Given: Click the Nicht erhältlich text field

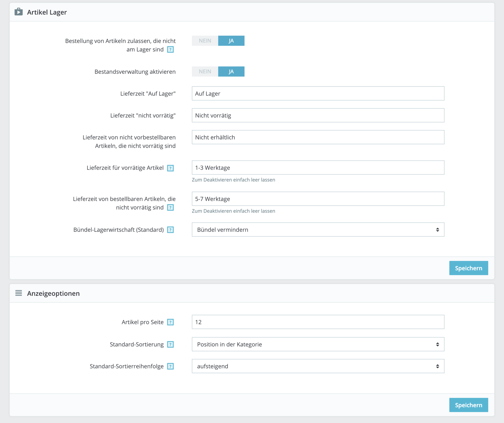Looking at the screenshot, I should click(x=318, y=137).
